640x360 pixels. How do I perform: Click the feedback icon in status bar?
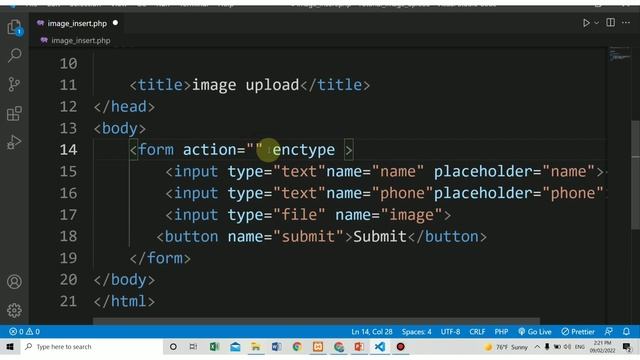(609, 331)
